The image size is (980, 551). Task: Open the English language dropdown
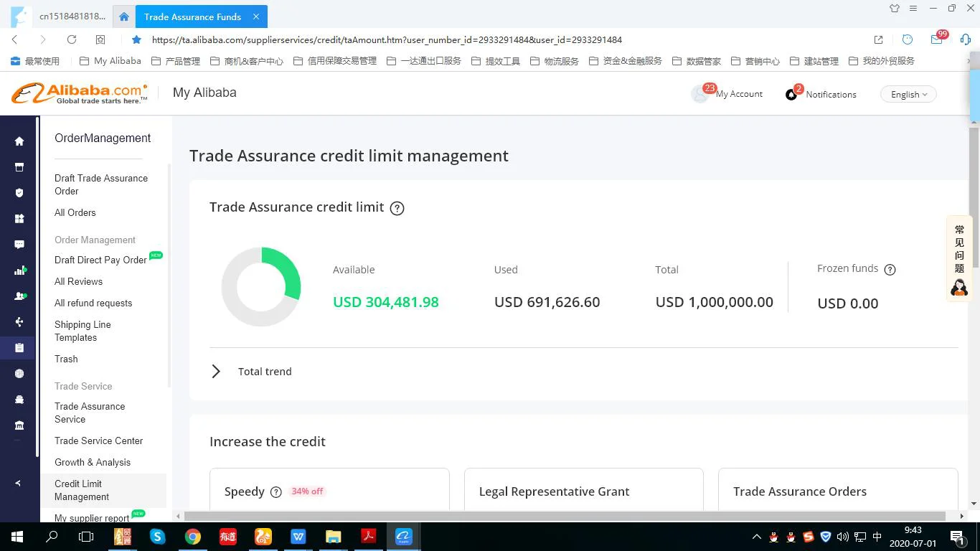point(908,94)
